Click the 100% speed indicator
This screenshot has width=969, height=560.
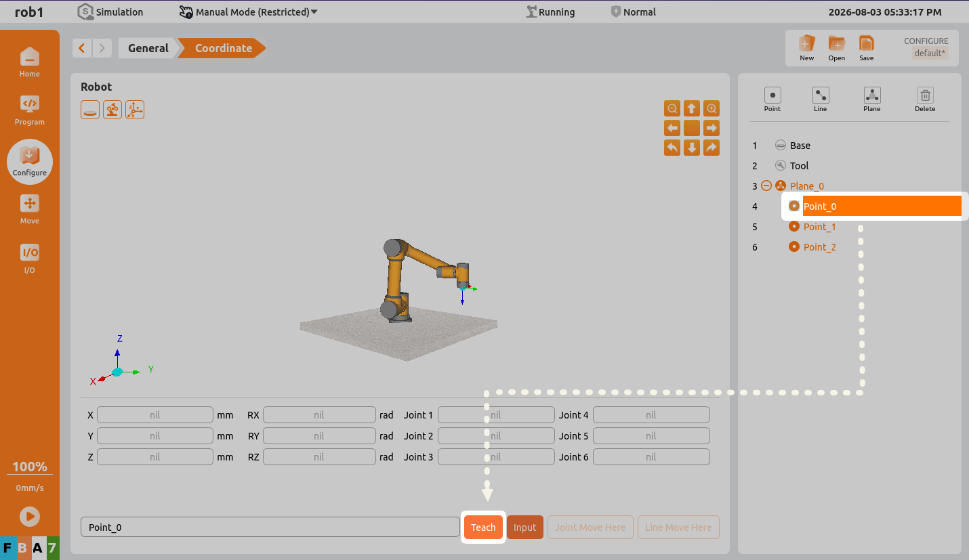(x=30, y=467)
